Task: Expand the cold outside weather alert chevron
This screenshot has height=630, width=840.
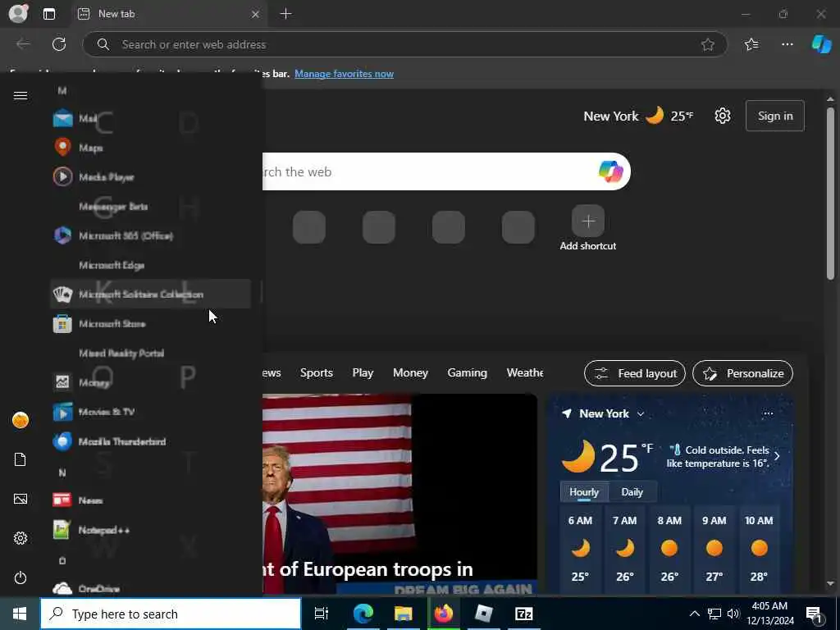Action: coord(777,456)
